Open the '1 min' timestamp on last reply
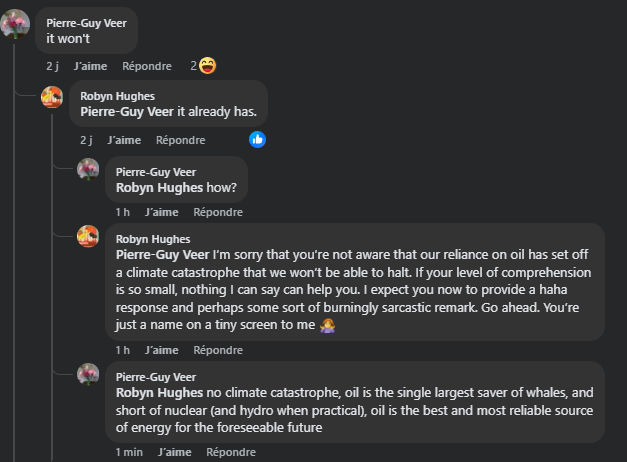The height and width of the screenshot is (462, 627). [129, 452]
